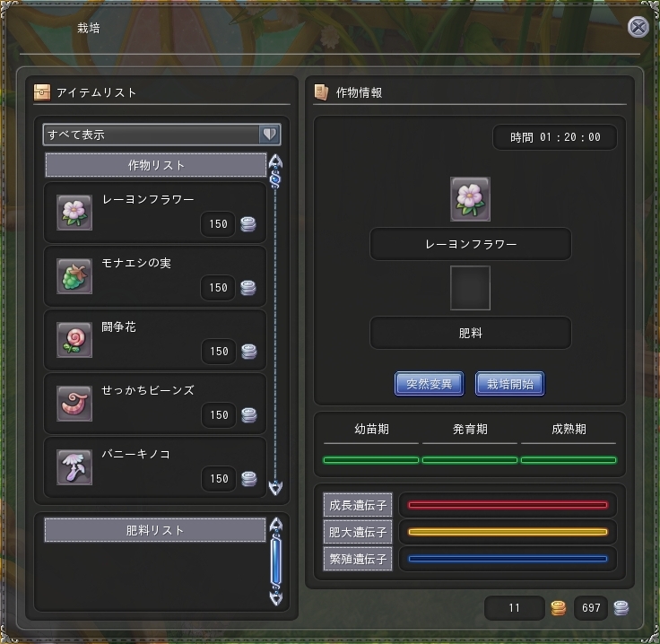The image size is (660, 644).
Task: Select the 闘争花 rose icon
Action: tap(74, 340)
